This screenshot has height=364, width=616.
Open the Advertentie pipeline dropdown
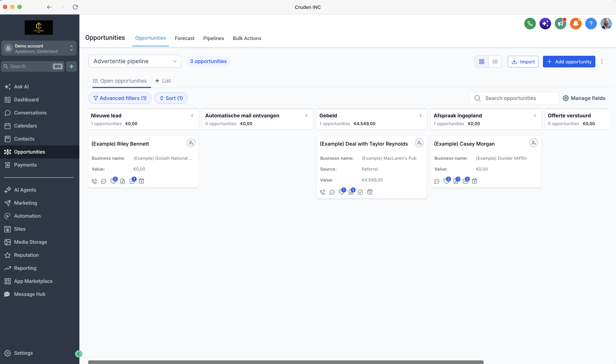[135, 61]
